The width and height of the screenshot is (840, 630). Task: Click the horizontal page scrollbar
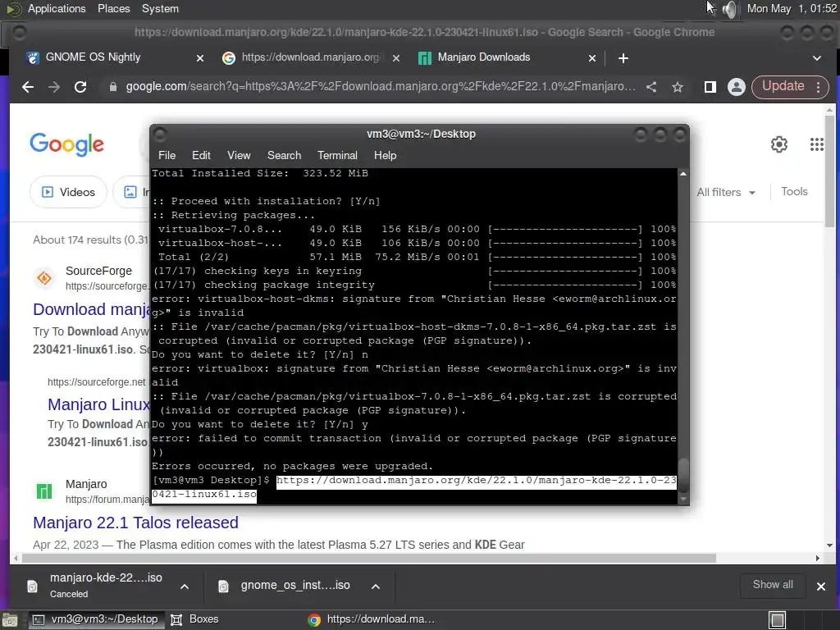tap(368, 558)
